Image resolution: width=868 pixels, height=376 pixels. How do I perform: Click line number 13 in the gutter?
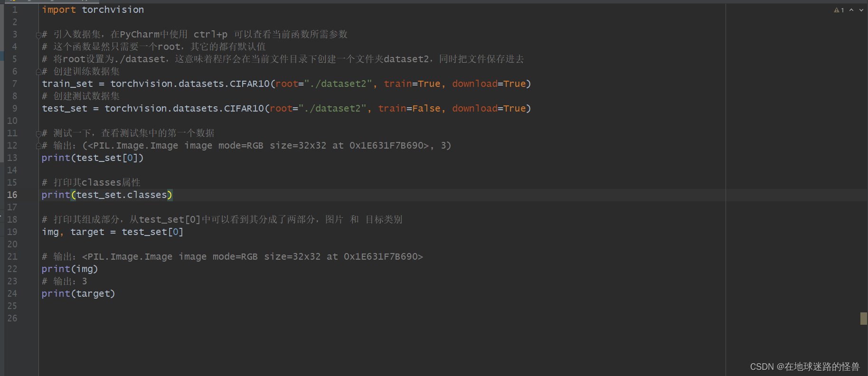(12, 158)
